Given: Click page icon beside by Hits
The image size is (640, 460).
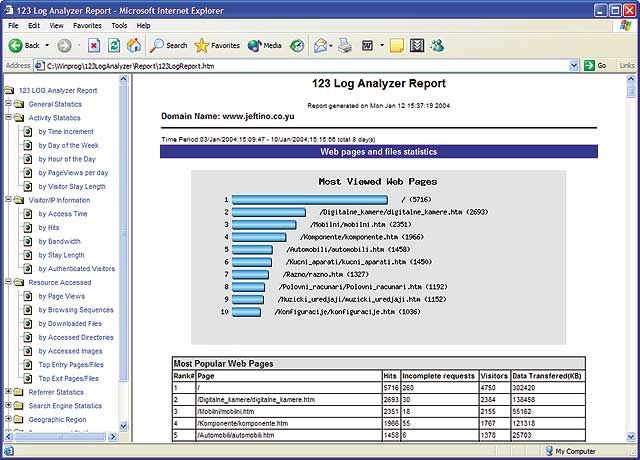Looking at the screenshot, I should click(28, 227).
